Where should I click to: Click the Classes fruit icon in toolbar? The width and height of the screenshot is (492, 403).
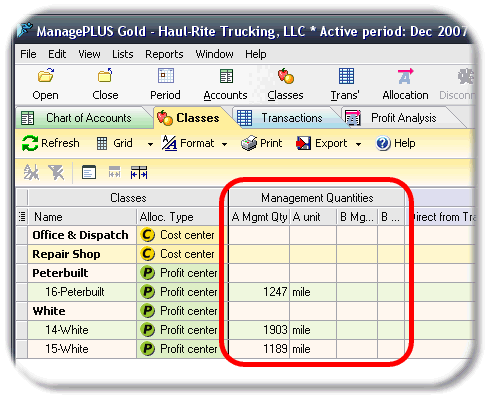[286, 76]
